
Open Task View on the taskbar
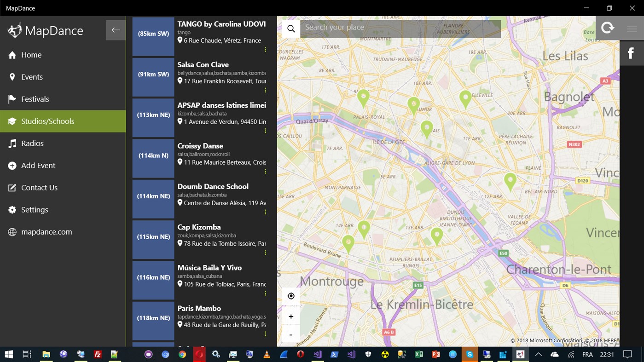click(x=27, y=354)
